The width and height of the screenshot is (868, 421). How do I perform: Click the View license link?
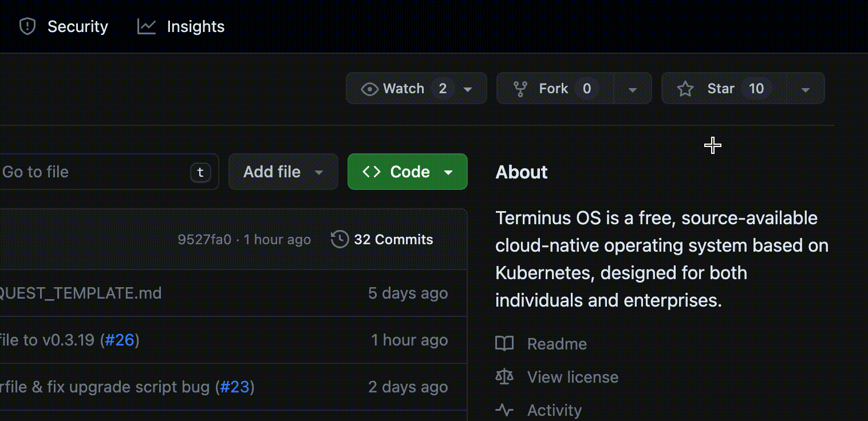coord(572,376)
